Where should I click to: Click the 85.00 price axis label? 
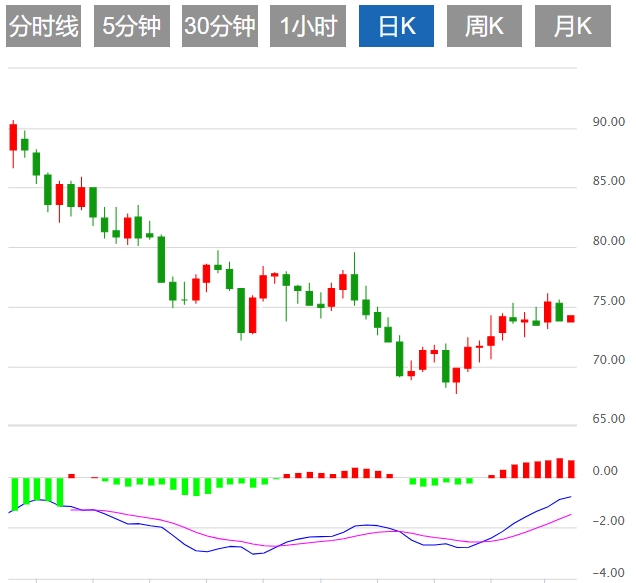[608, 181]
